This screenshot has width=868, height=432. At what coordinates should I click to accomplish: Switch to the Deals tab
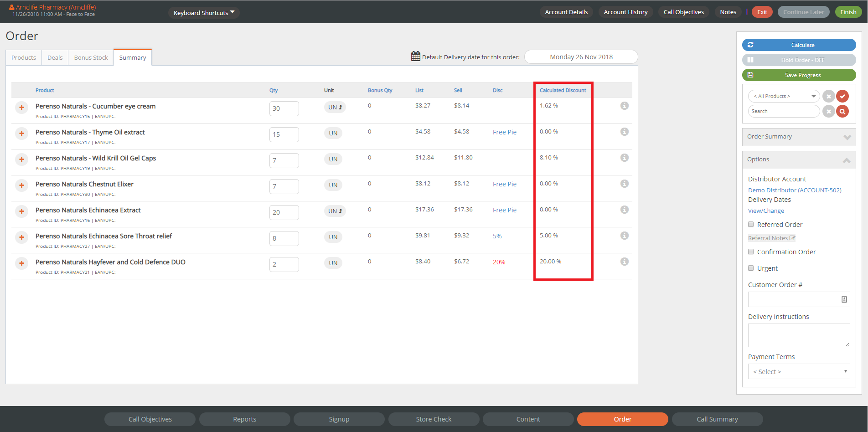[55, 57]
